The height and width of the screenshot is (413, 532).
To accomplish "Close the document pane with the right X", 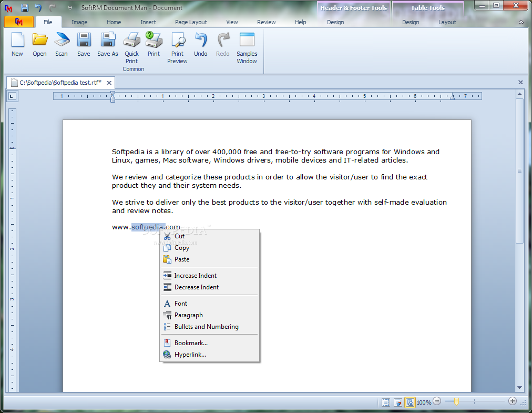I will pos(520,82).
